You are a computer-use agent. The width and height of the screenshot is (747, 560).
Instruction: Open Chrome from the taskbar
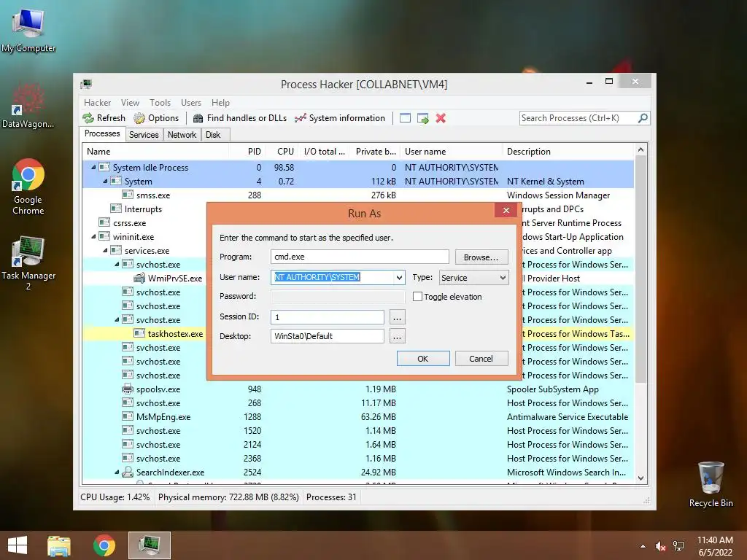point(104,545)
